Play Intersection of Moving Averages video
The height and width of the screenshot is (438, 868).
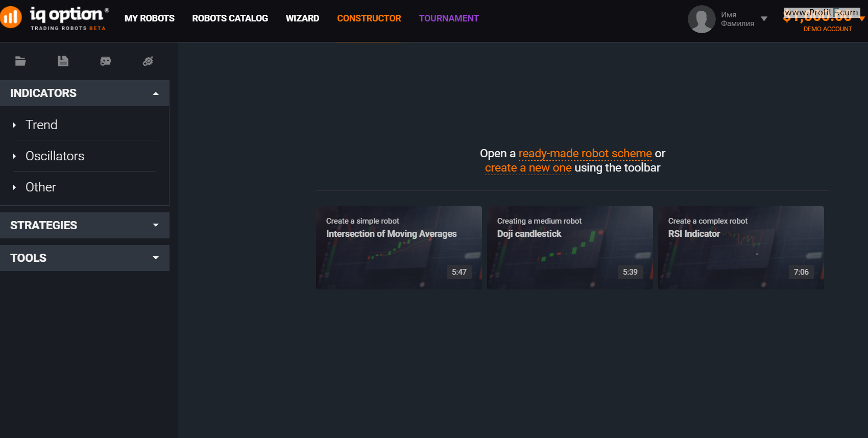(399, 248)
